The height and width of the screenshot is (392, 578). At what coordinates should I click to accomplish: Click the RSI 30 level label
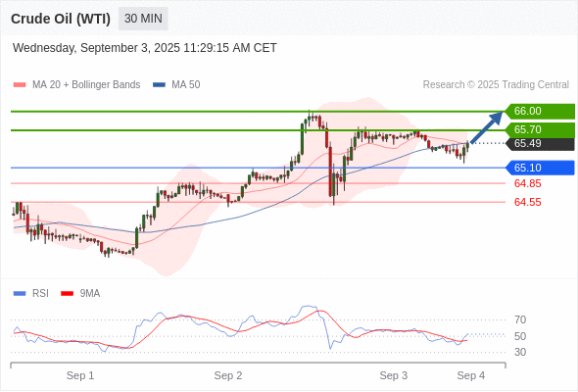tap(520, 352)
